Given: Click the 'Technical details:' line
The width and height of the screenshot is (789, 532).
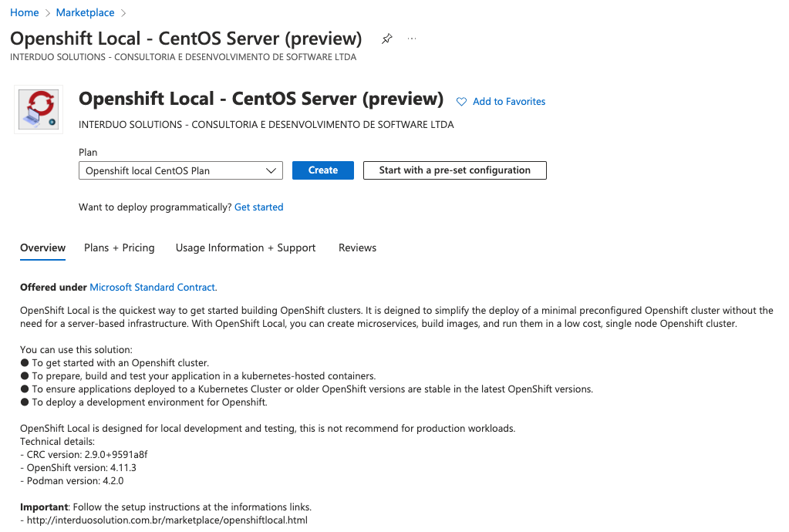Looking at the screenshot, I should click(57, 442).
